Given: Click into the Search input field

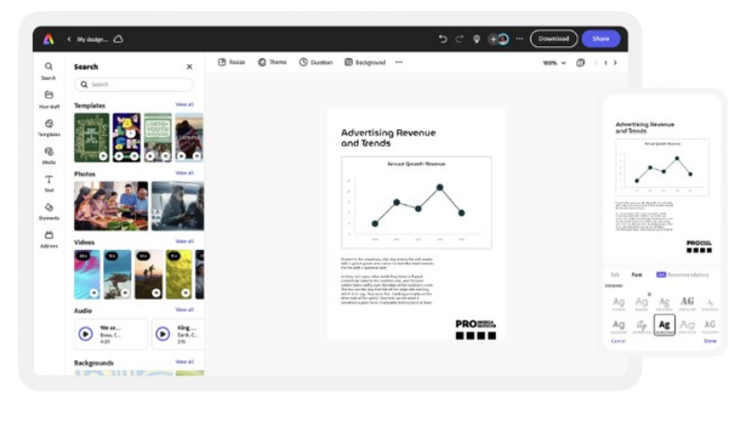Looking at the screenshot, I should pos(134,85).
